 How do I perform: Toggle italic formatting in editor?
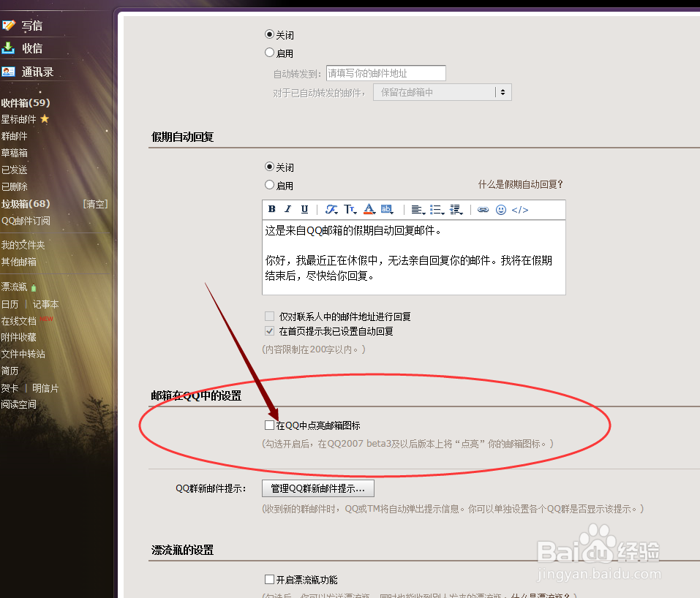pyautogui.click(x=288, y=209)
